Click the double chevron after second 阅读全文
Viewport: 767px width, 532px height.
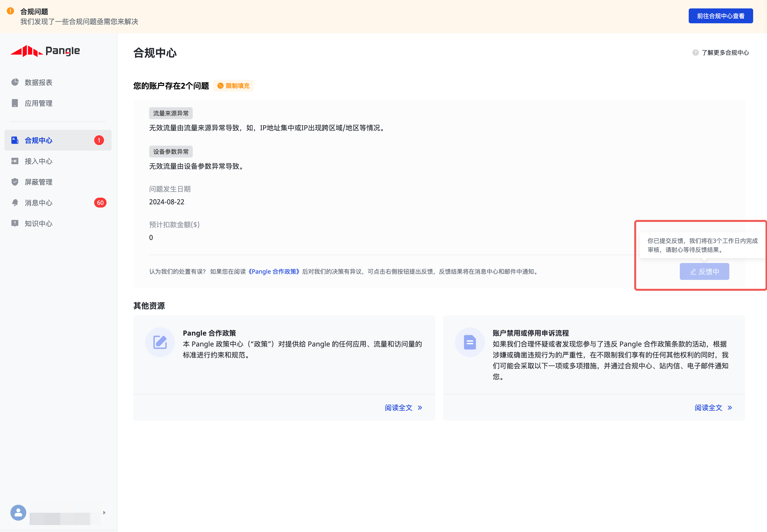coord(730,408)
